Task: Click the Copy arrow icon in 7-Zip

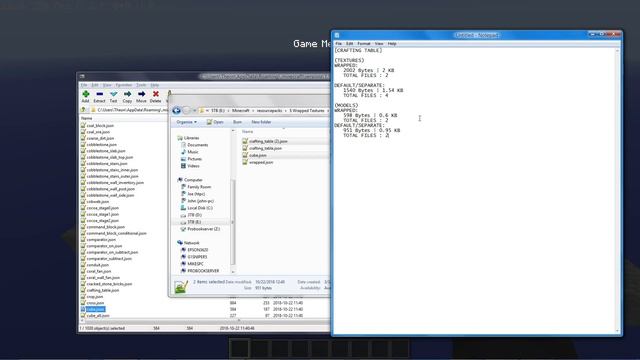Action: click(127, 94)
